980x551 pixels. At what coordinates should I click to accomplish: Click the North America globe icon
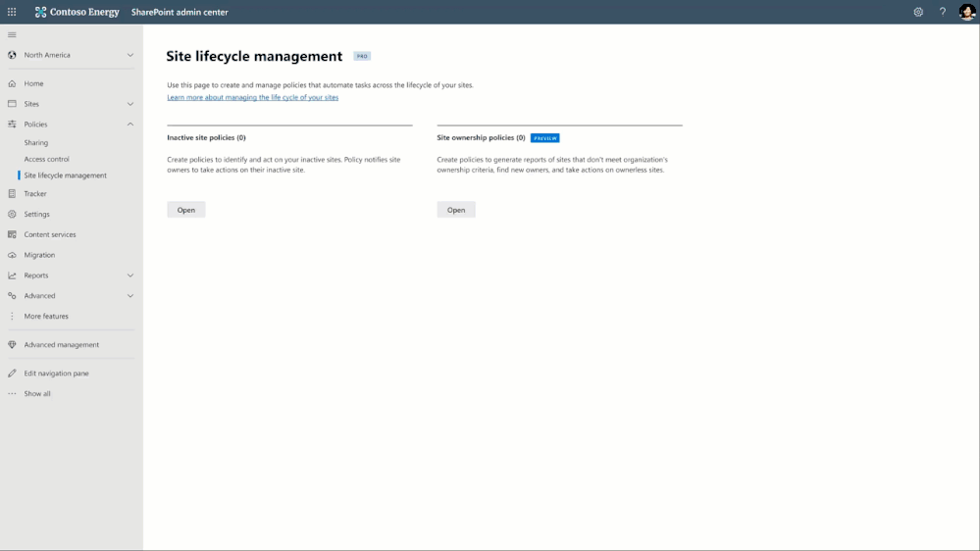12,55
